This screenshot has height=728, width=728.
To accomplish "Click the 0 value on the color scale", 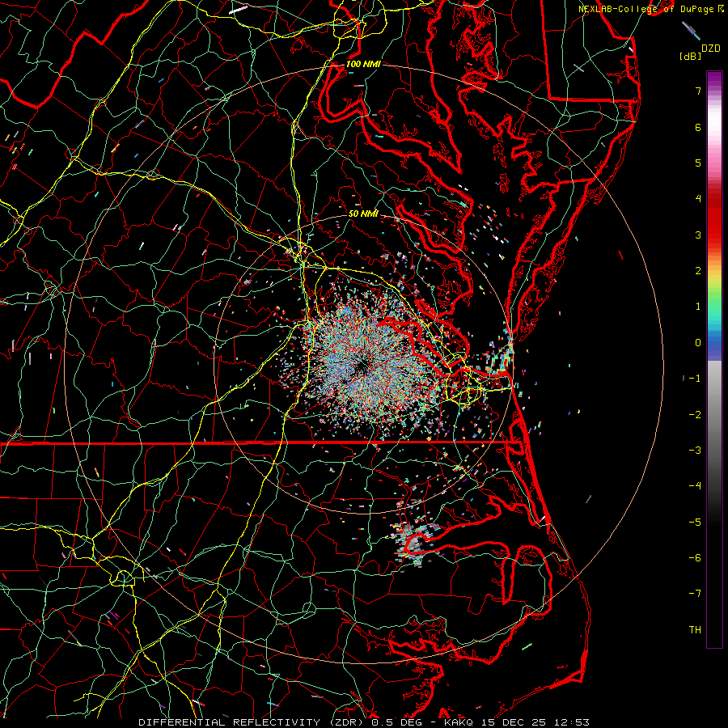I will click(x=698, y=343).
